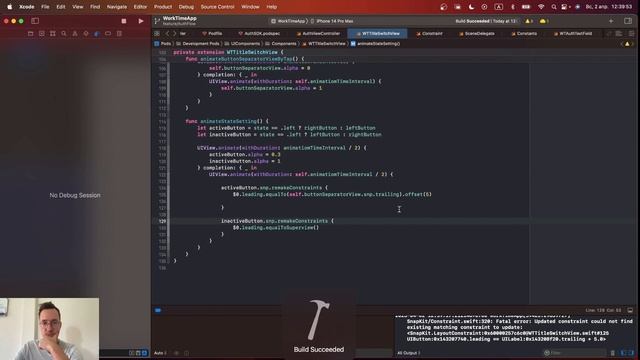Open the Issue navigator icon
This screenshot has width=640, height=360.
[75, 33]
